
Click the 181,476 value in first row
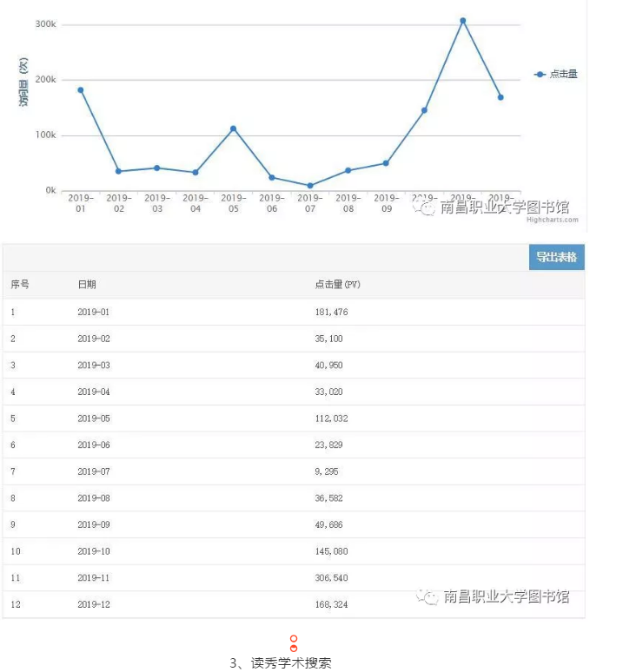click(x=331, y=312)
